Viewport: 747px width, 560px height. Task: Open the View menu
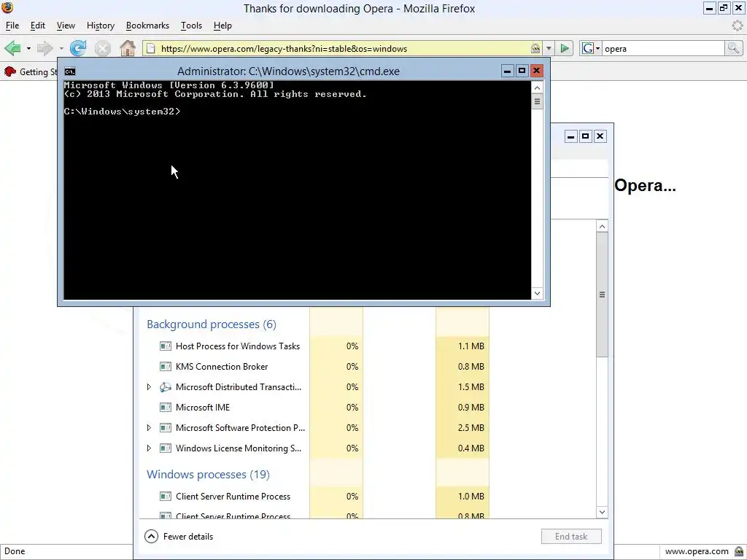[x=66, y=26]
